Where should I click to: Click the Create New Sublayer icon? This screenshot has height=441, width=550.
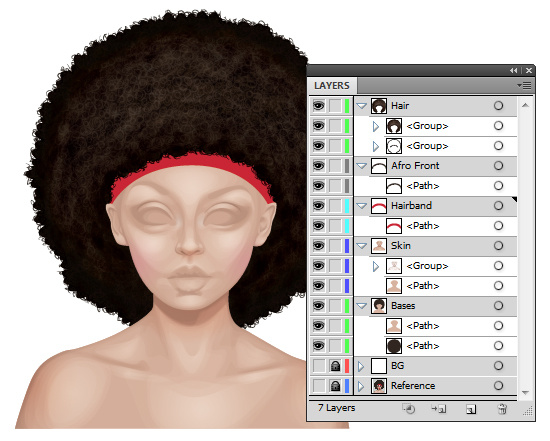click(438, 409)
